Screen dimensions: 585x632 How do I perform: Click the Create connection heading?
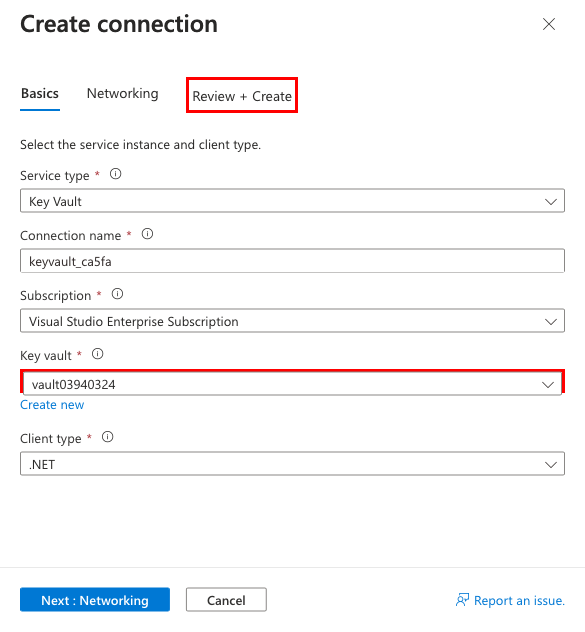click(x=119, y=24)
